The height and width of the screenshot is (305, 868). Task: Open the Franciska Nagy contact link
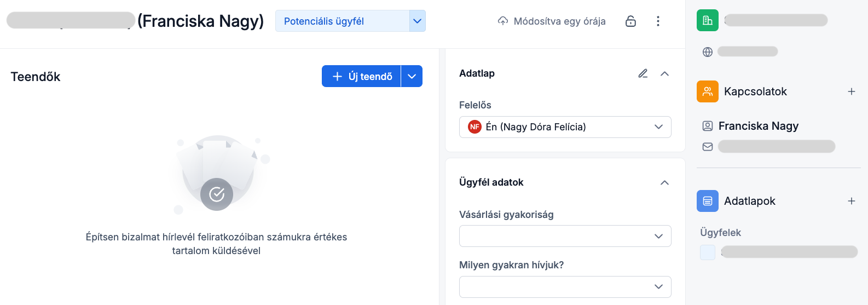tap(758, 126)
